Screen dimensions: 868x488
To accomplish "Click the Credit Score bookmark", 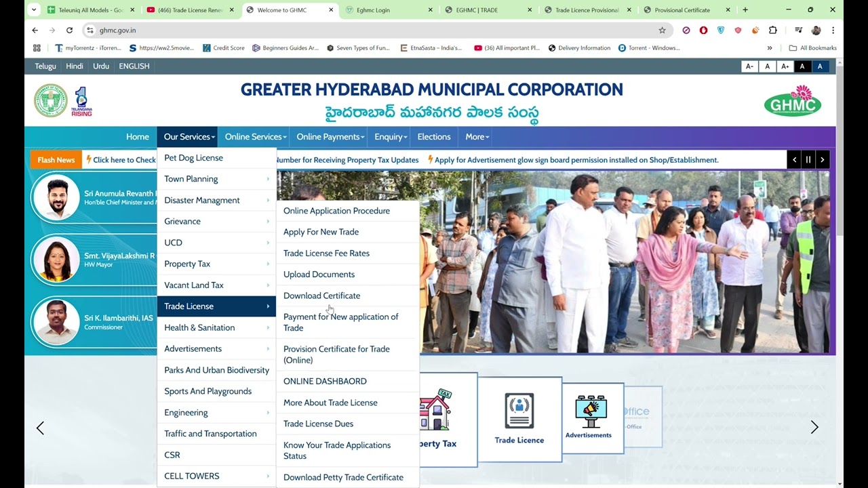I will 224,48.
